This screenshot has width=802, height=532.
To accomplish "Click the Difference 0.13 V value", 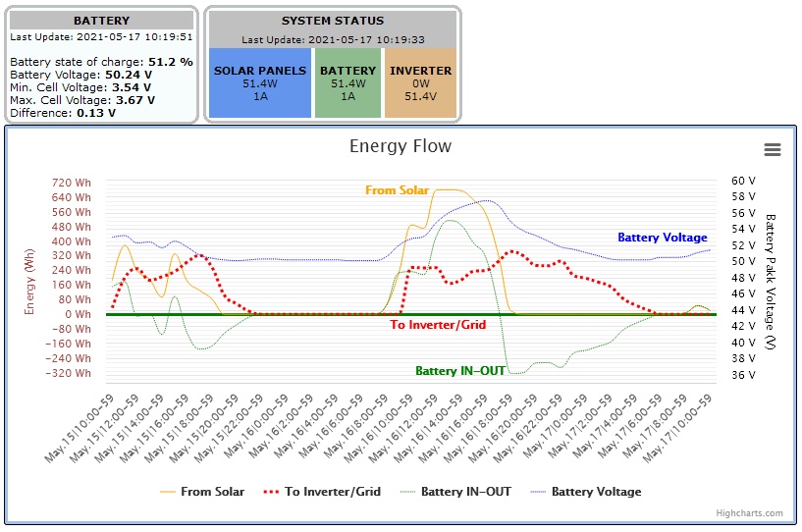I will (x=96, y=113).
